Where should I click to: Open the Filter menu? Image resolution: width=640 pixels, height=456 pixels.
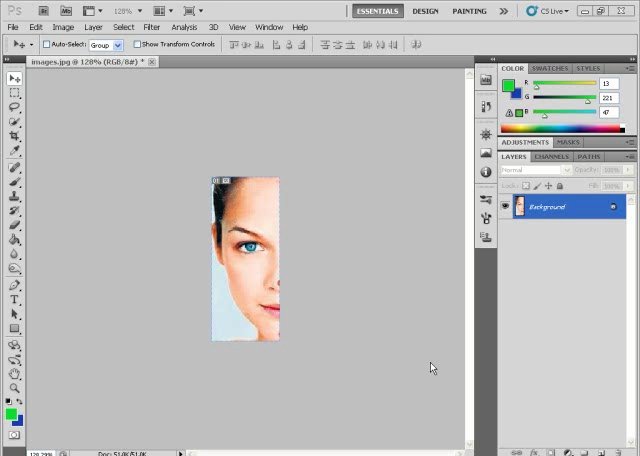[151, 27]
